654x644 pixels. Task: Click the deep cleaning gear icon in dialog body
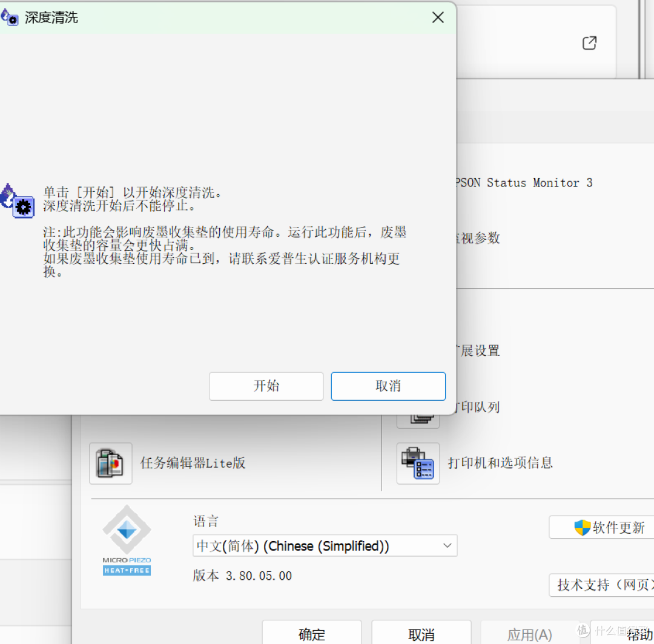[x=18, y=202]
